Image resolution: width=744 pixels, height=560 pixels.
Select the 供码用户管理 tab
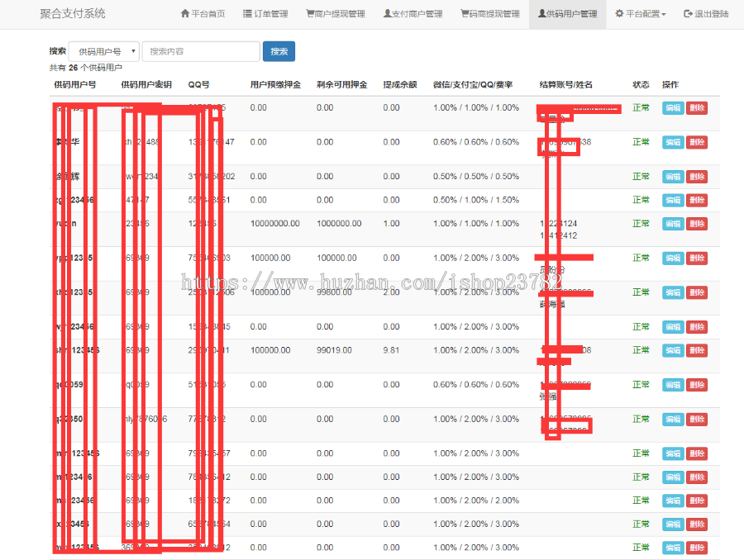pyautogui.click(x=567, y=14)
